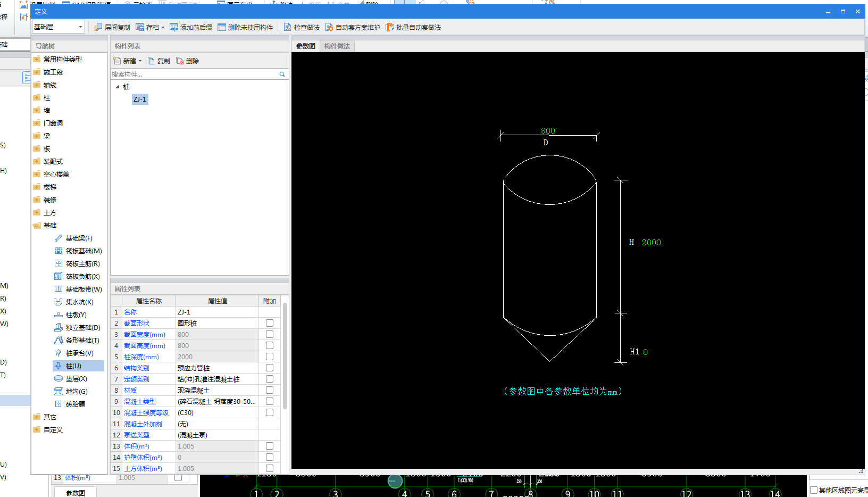Toggle 附加 checkbox for 结构类别
The height and width of the screenshot is (497, 868).
pyautogui.click(x=270, y=368)
